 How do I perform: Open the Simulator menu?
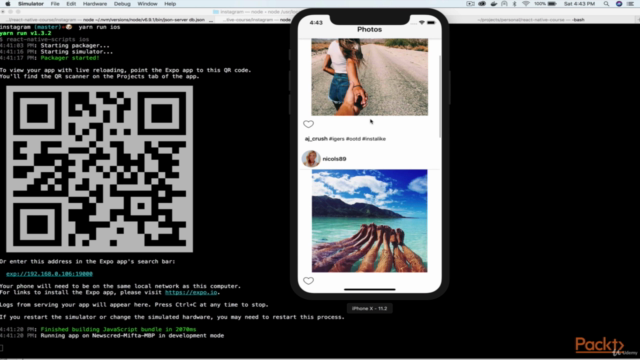(x=31, y=4)
